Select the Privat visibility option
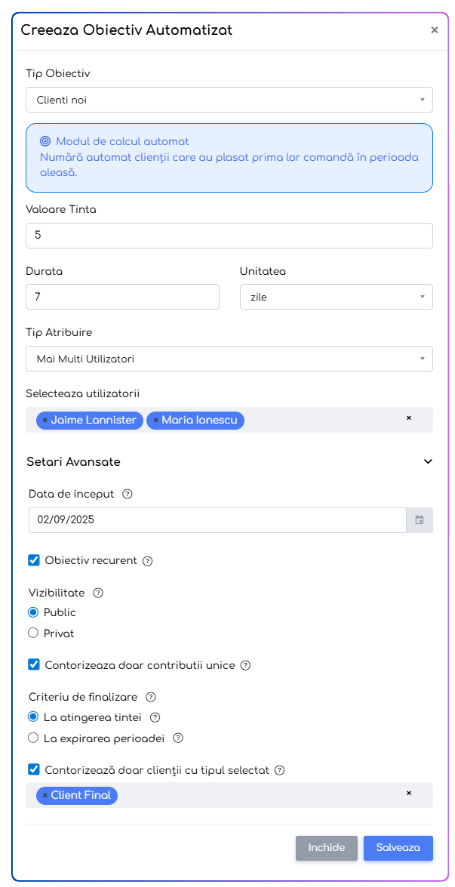This screenshot has width=455, height=887. pos(33,633)
